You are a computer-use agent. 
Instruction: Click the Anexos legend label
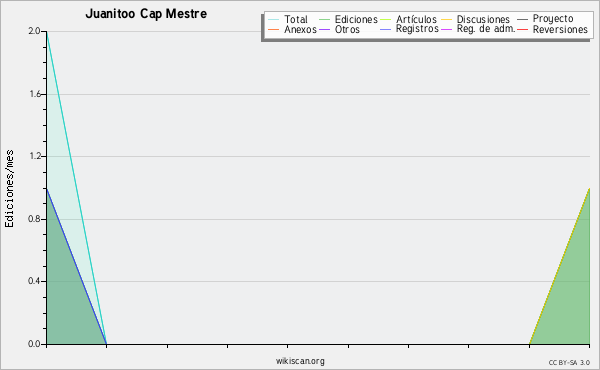click(x=300, y=29)
